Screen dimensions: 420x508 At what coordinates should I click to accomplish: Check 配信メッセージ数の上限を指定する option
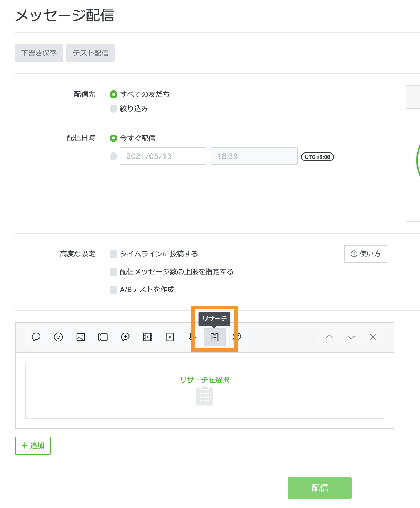[x=114, y=272]
